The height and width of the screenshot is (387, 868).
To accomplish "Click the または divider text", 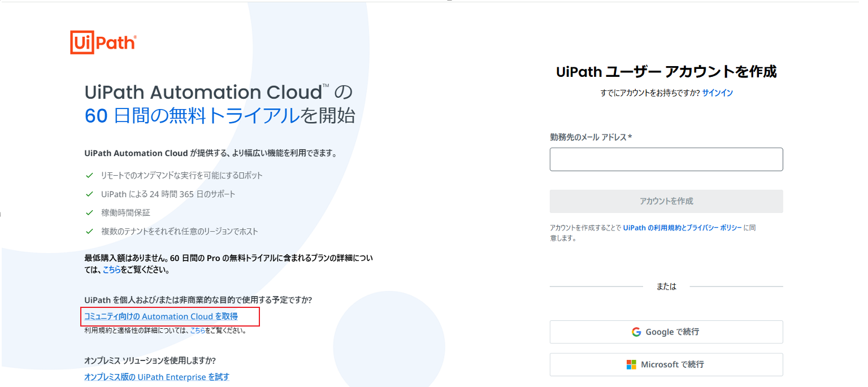I will [x=666, y=286].
